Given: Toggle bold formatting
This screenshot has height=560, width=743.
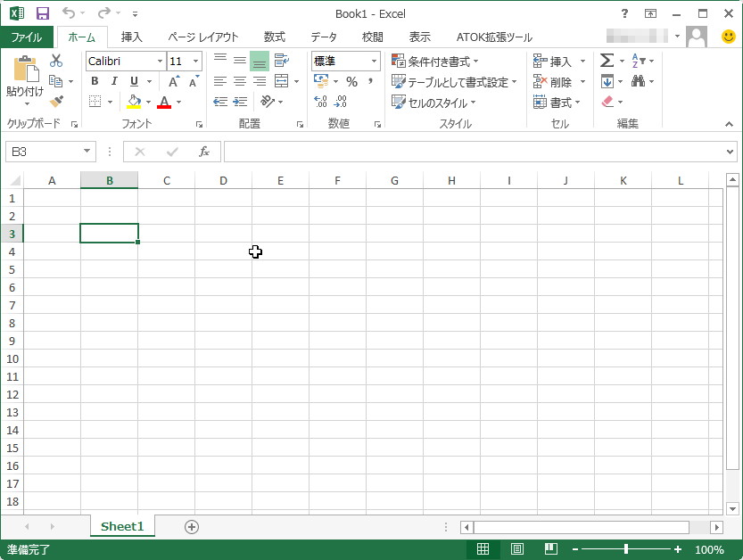Looking at the screenshot, I should pos(94,81).
